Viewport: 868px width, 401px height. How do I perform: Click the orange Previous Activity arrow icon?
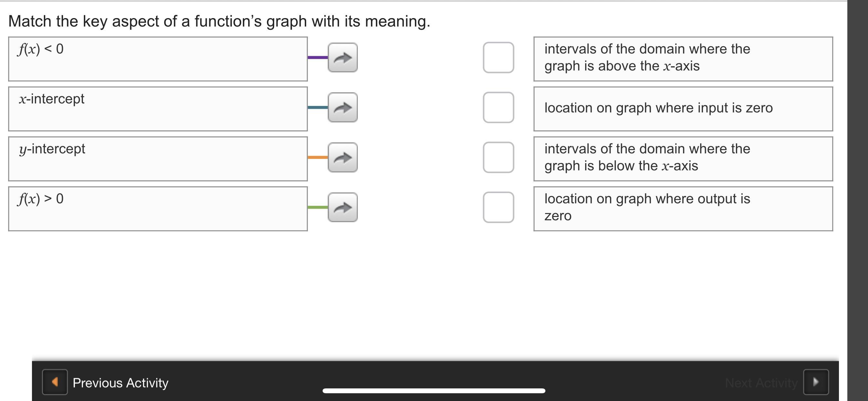pos(55,382)
